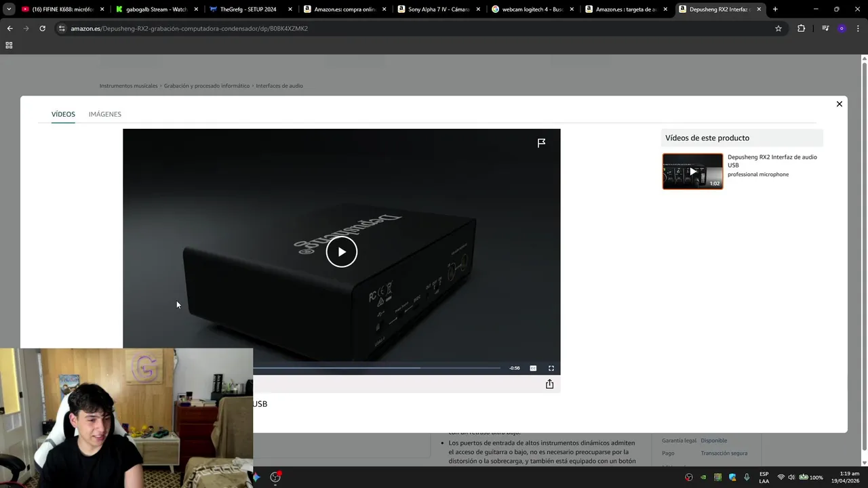The image size is (868, 488).
Task: Switch to gabogalb Stream Kick tab
Action: 156,9
